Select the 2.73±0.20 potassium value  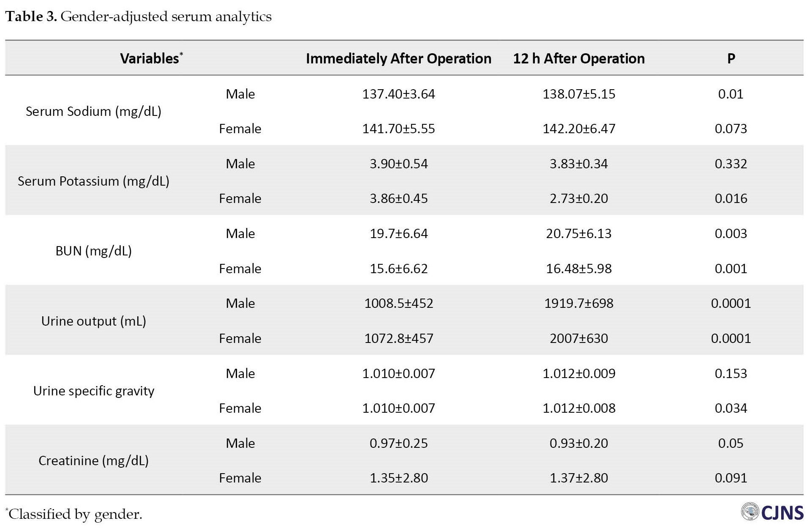[578, 198]
